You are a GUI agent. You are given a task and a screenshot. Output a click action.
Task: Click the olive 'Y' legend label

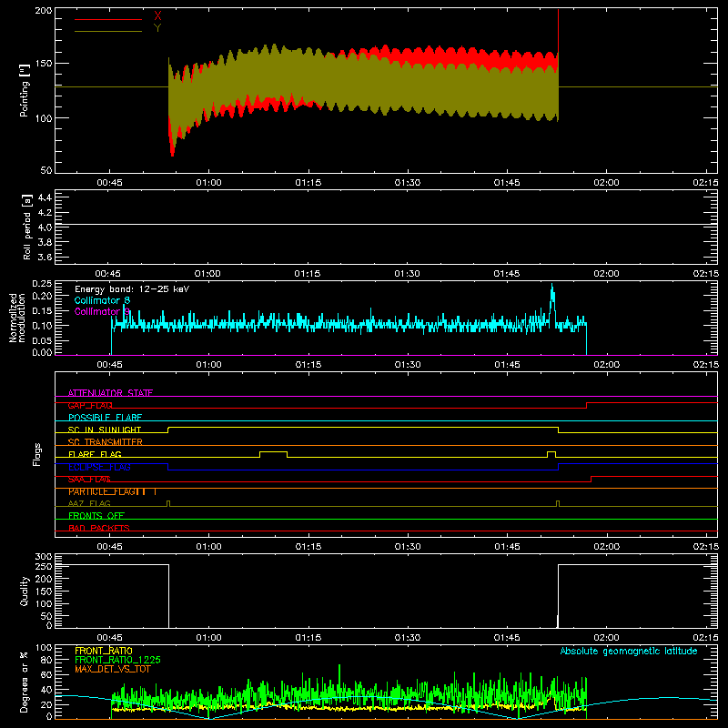[157, 28]
